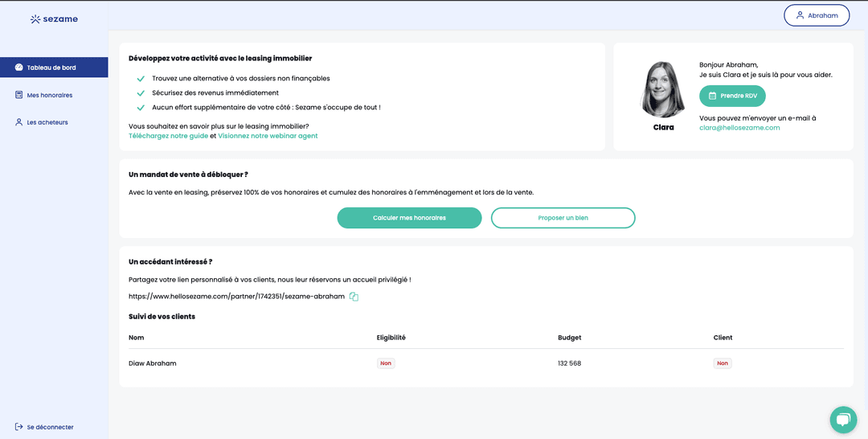Copy the personalized partner link

coord(354,297)
